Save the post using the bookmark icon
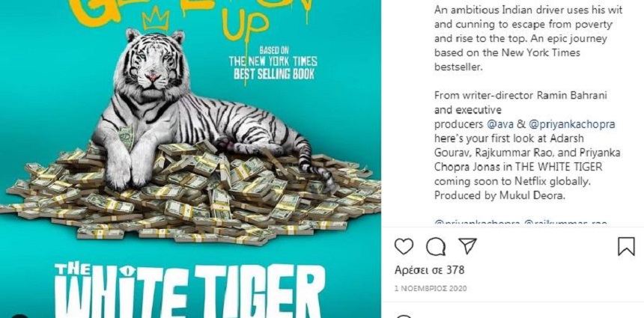 (626, 247)
